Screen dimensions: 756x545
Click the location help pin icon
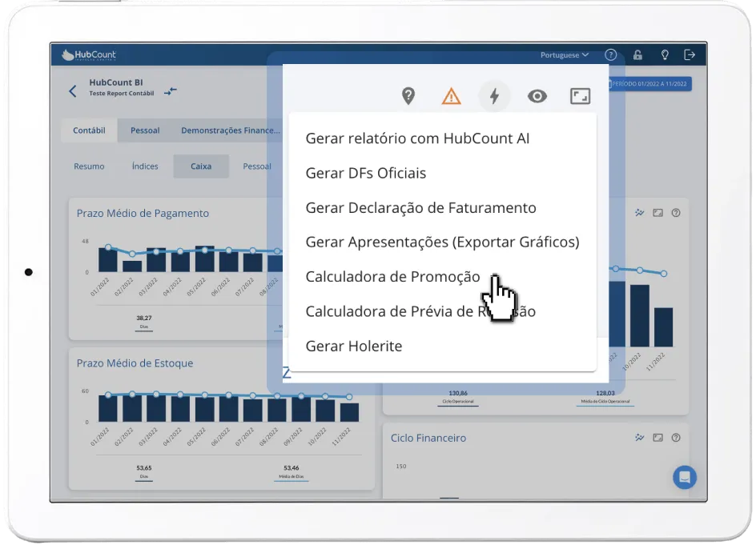408,96
